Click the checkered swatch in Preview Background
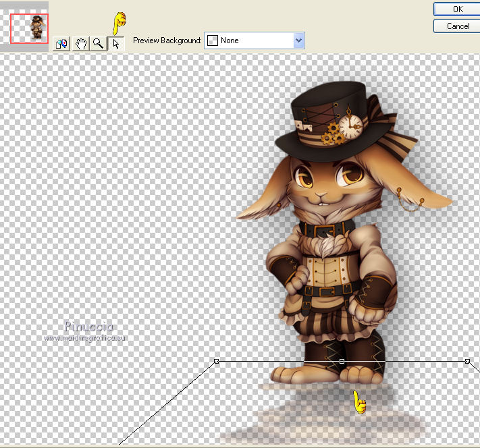This screenshot has height=448, width=480. (212, 41)
